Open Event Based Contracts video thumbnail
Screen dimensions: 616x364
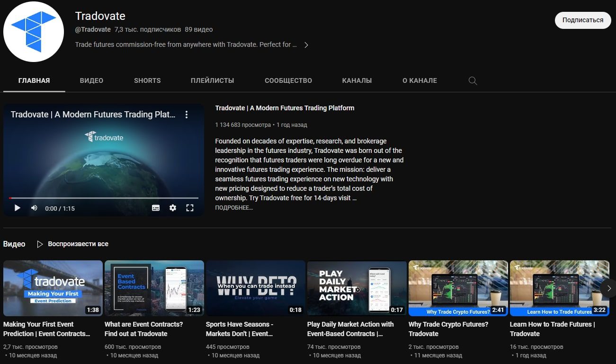[x=154, y=288]
